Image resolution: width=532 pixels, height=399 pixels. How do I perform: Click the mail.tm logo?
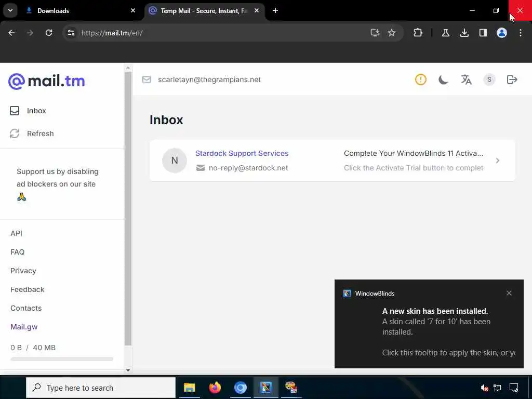pyautogui.click(x=46, y=81)
